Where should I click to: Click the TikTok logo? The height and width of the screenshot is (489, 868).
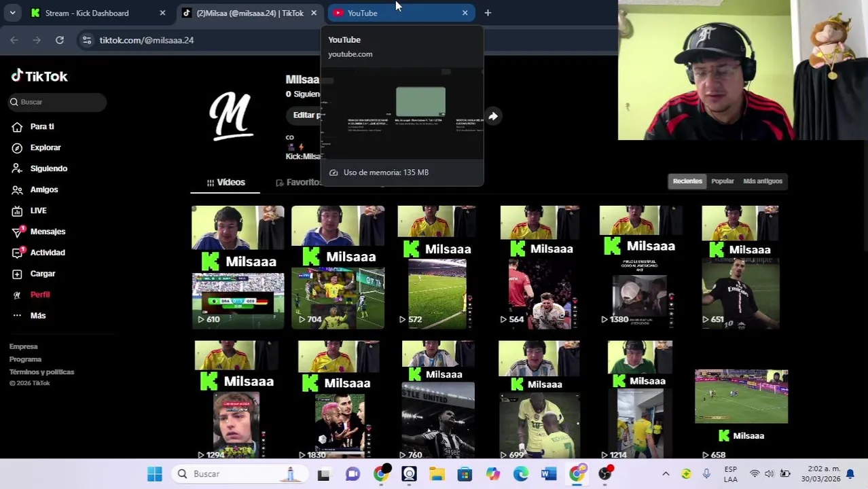(x=39, y=76)
